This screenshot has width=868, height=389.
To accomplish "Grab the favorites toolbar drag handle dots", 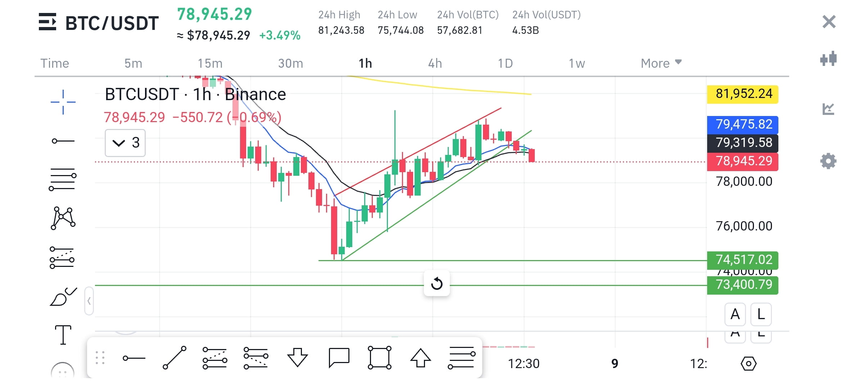I will click(x=100, y=358).
